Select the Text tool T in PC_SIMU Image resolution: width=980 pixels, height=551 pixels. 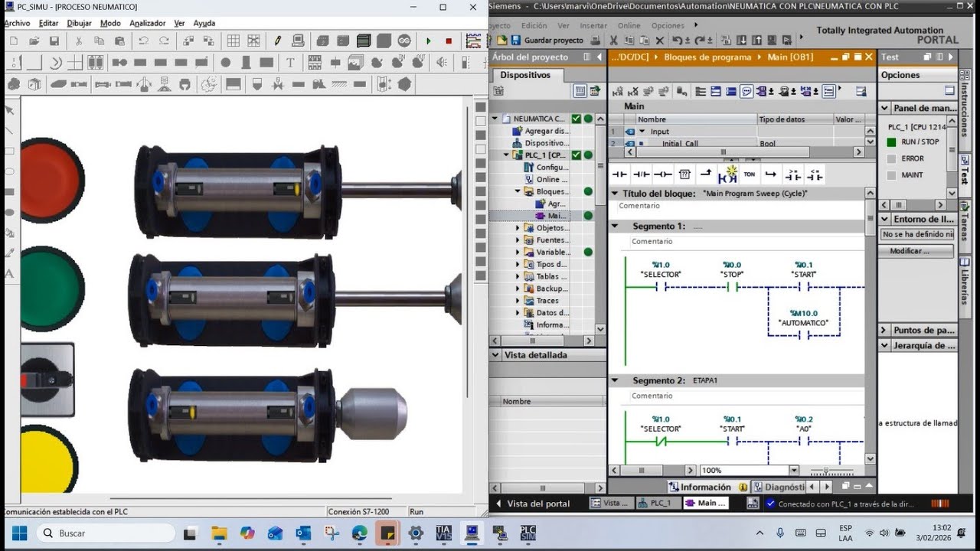290,63
